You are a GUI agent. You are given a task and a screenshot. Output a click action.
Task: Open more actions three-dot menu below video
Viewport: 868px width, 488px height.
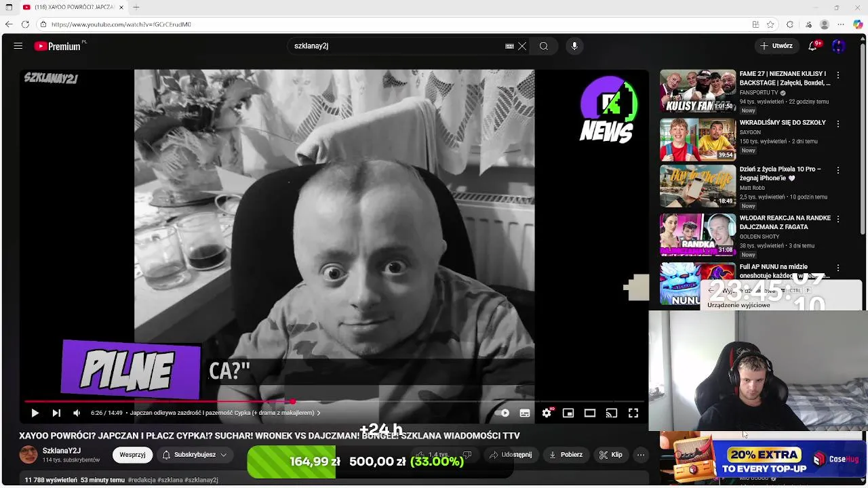641,455
